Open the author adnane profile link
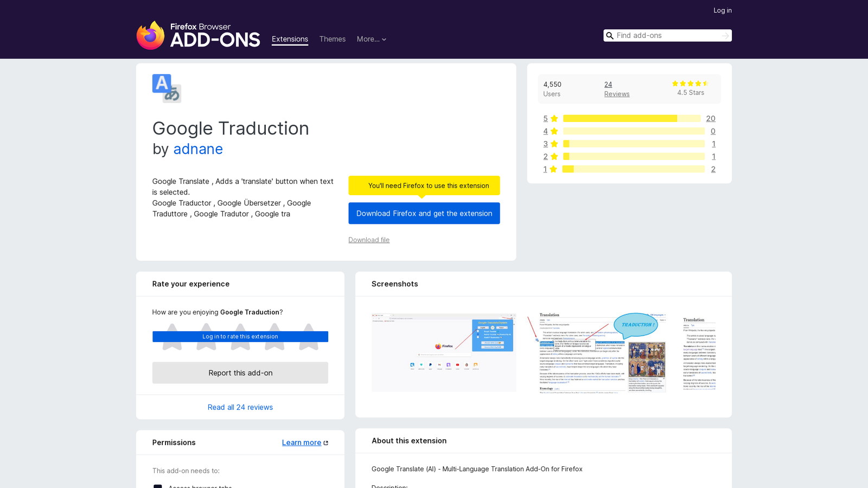The width and height of the screenshot is (868, 488). [x=198, y=149]
